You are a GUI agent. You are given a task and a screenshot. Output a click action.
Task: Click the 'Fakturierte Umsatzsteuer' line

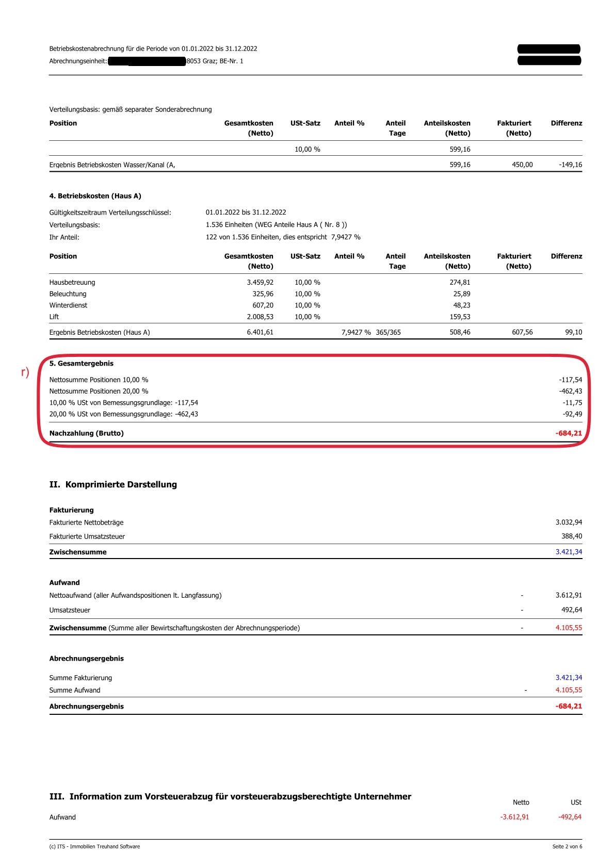[x=87, y=536]
